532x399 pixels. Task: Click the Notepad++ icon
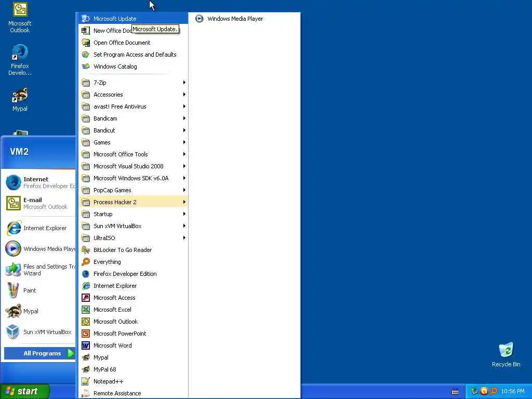point(86,381)
